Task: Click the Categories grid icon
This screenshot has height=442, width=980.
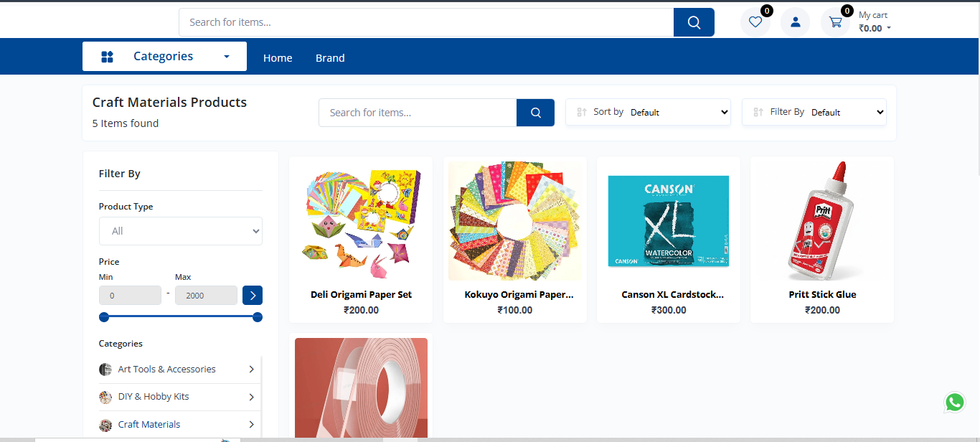Action: coord(108,57)
